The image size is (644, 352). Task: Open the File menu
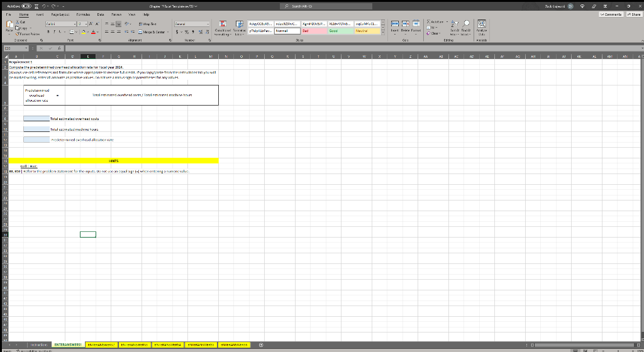tap(8, 14)
